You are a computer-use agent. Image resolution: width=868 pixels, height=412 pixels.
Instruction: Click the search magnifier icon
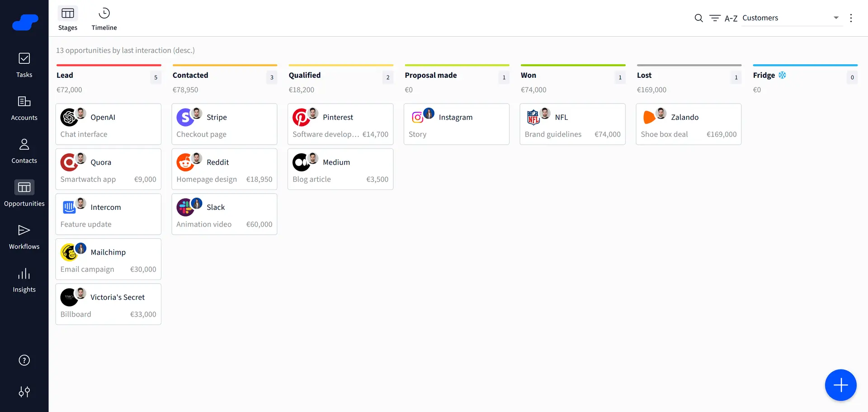pos(698,18)
